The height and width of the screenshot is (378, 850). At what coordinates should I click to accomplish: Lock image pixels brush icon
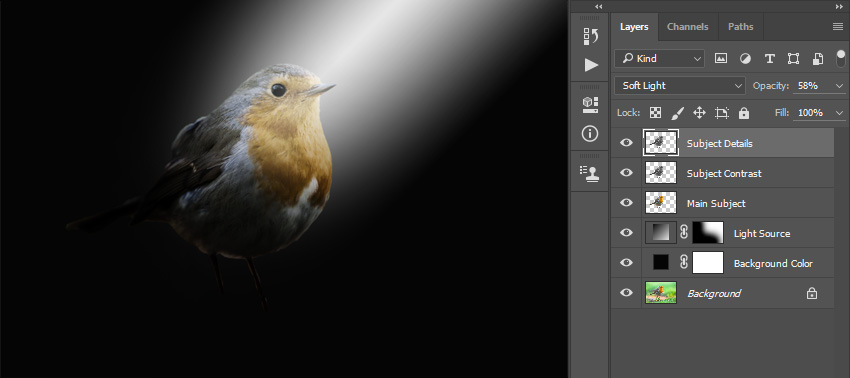click(x=678, y=113)
